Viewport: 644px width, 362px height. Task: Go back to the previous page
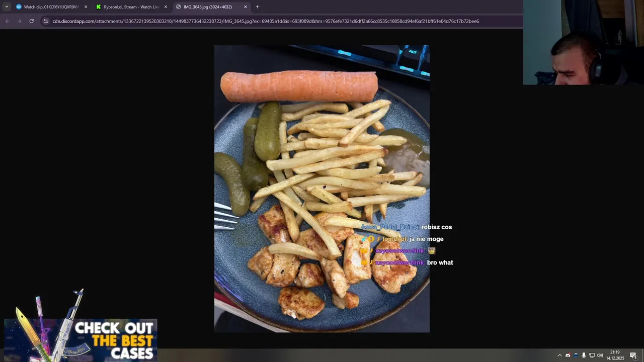(7, 21)
